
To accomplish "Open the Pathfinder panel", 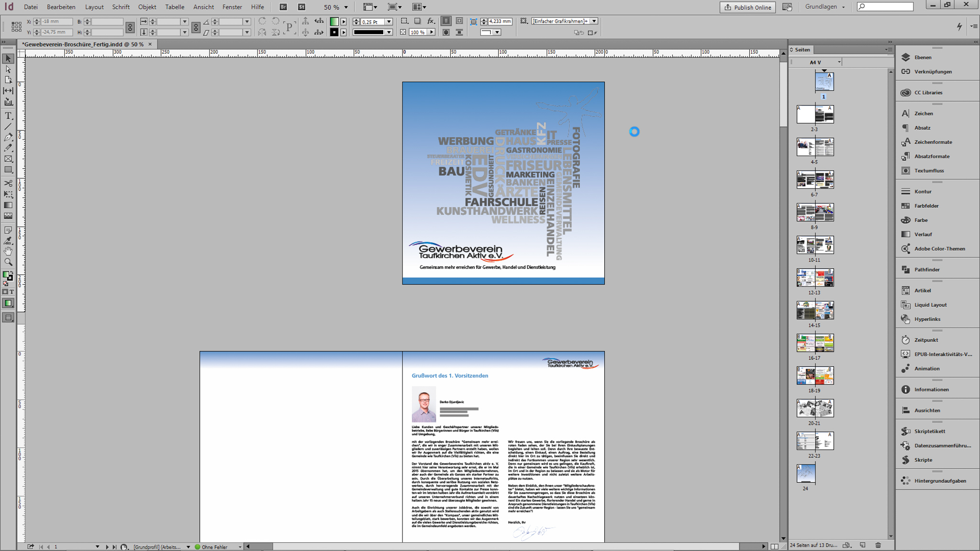I will coord(926,269).
